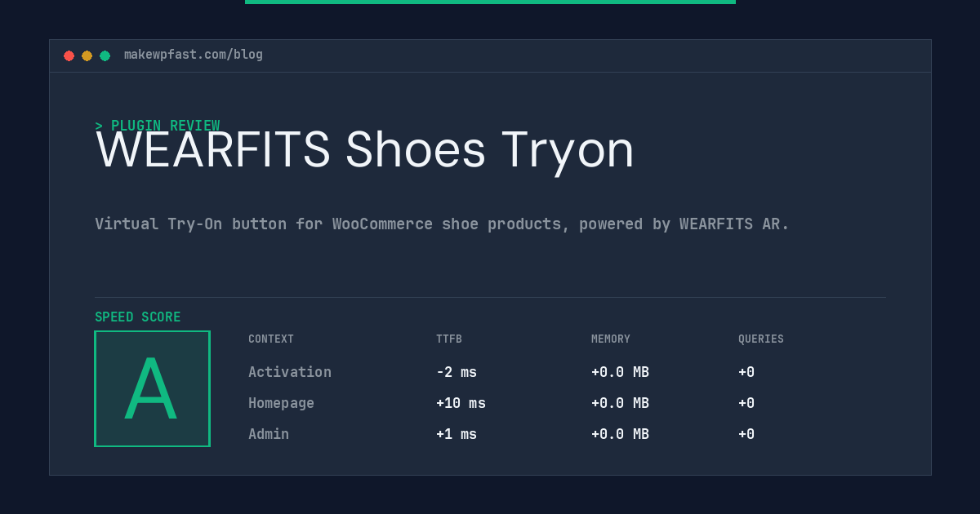The image size is (980, 514).
Task: Click the Activation queries value
Action: click(746, 372)
